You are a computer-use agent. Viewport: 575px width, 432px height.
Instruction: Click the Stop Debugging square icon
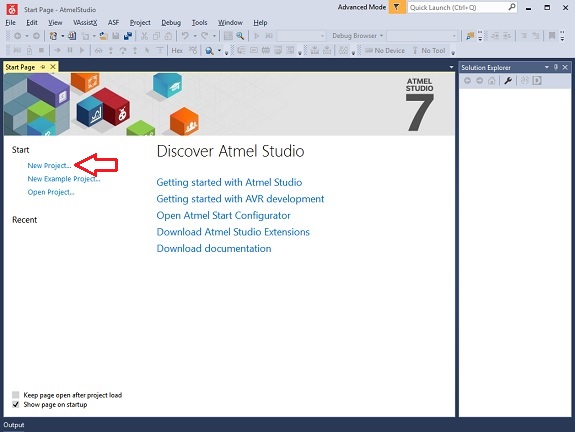[41, 50]
